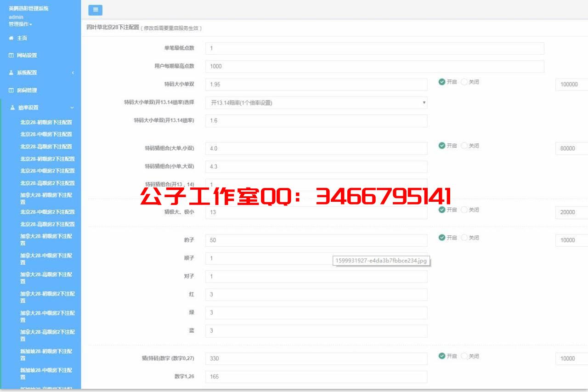Click the 用户每期最高点数 field showing 1000

click(x=375, y=67)
